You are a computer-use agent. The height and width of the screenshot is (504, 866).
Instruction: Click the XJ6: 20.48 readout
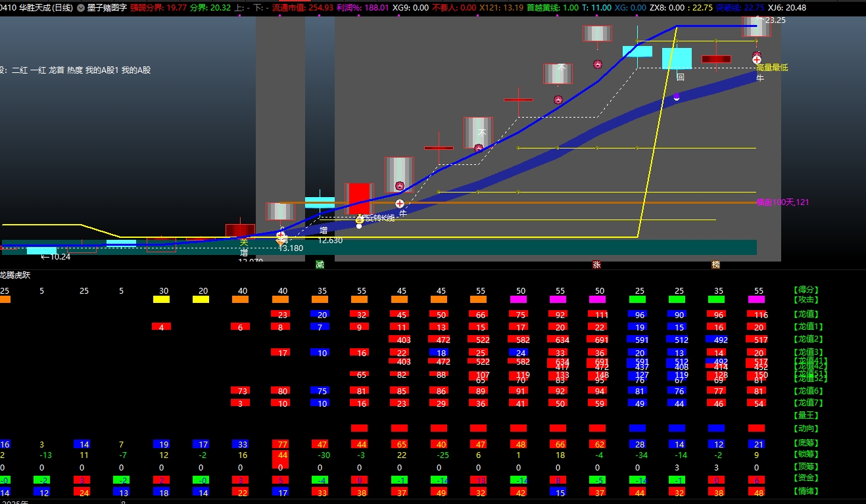787,8
